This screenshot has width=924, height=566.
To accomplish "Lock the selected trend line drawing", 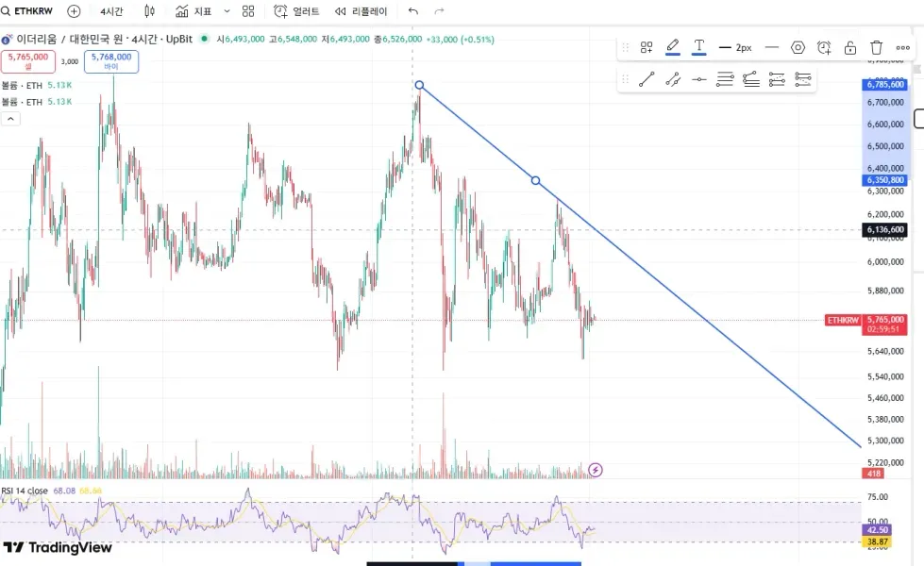I will point(849,47).
